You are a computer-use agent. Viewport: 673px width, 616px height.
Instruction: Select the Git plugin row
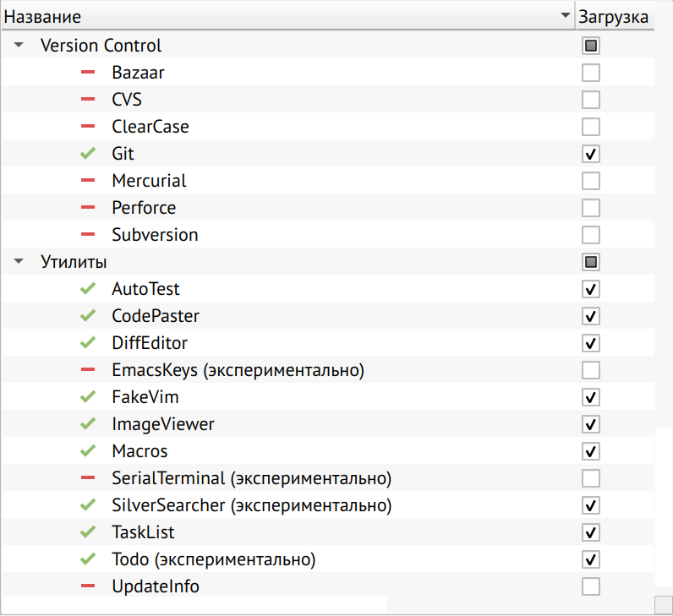click(328, 154)
